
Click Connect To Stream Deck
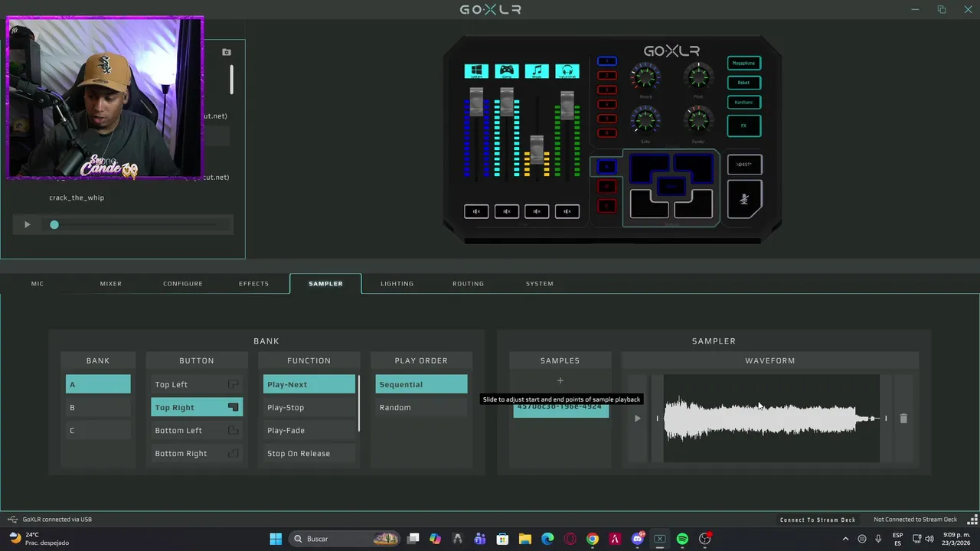tap(818, 520)
